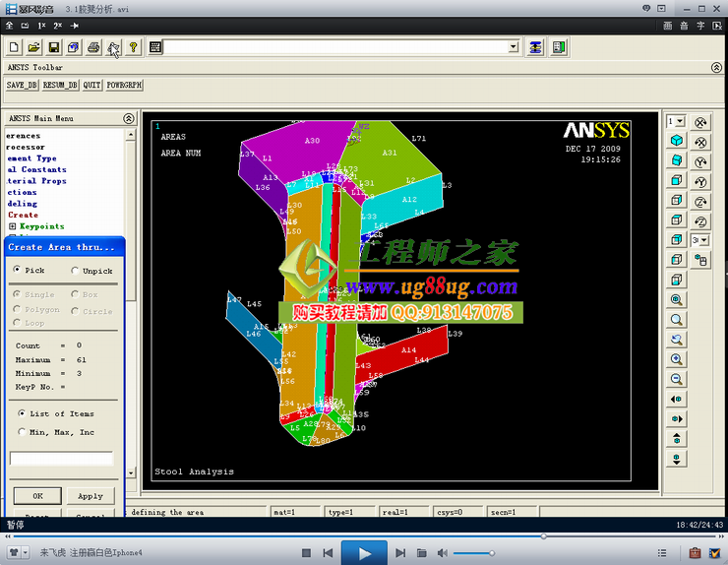The width and height of the screenshot is (728, 565).
Task: Click the New Analysis icon in ANSYS toolbar
Action: click(x=14, y=47)
